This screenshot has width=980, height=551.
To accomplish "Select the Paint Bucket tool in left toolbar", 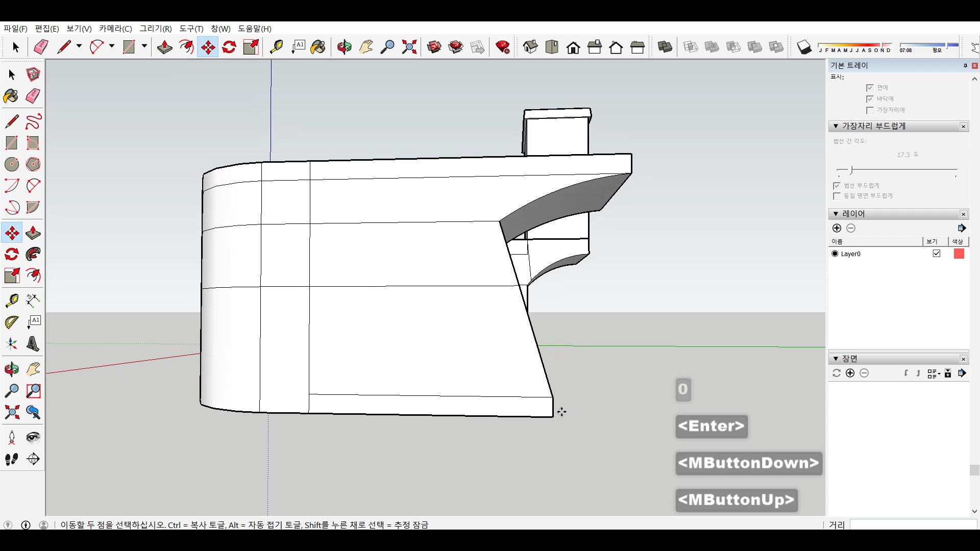I will click(x=11, y=96).
